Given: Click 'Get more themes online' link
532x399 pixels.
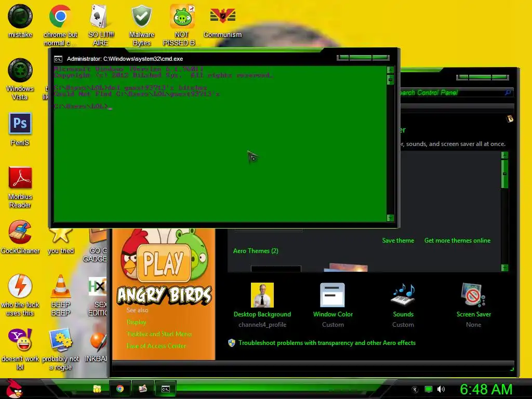Looking at the screenshot, I should 457,241.
